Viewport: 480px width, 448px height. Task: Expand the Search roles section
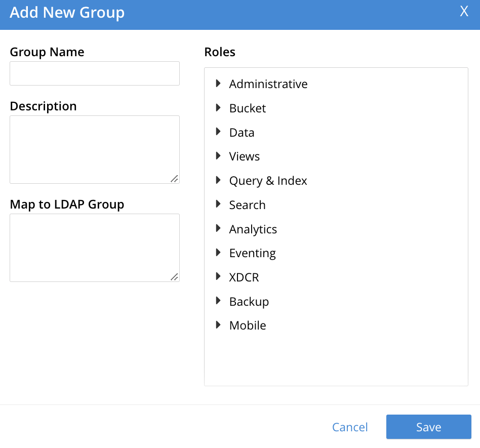coord(218,205)
